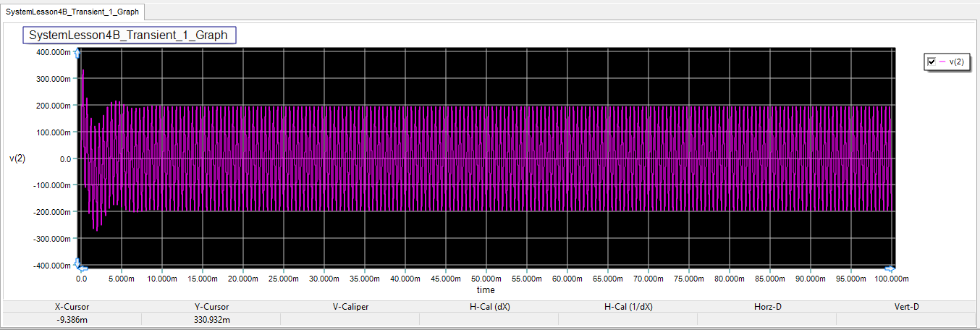Click the 65.000m time axis label
The height and width of the screenshot is (330, 980).
pyautogui.click(x=607, y=279)
